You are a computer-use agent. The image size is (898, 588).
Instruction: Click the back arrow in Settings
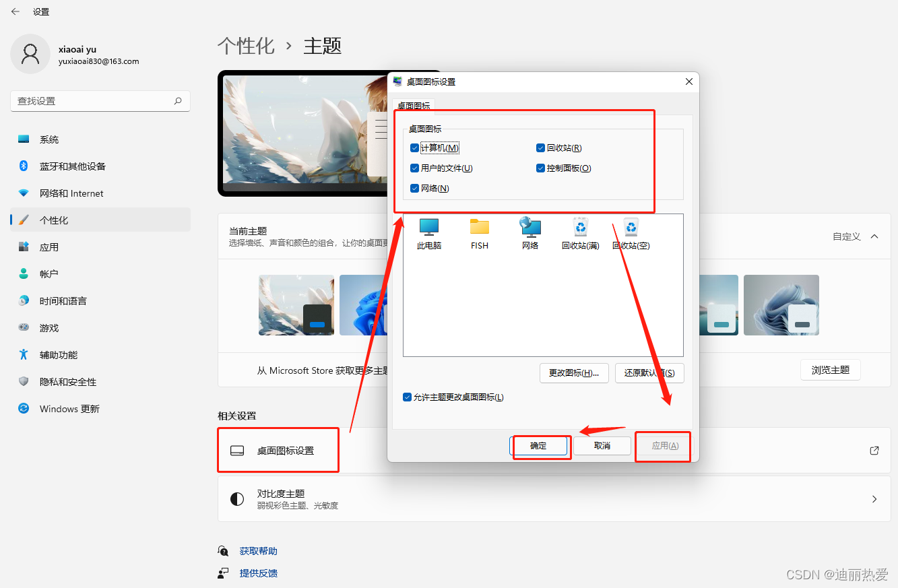point(15,11)
